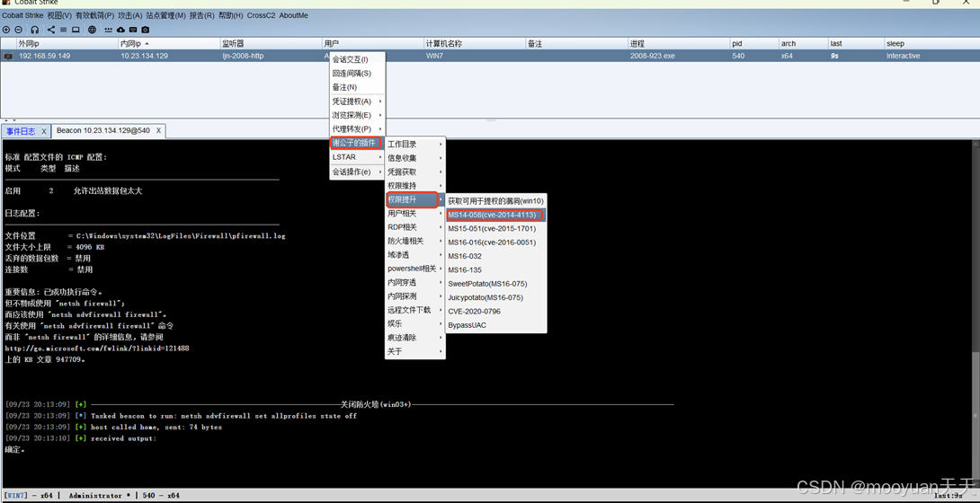Screen dimensions: 980x503
Task: Select MS14-058(cve-2014-4113) exploit entry
Action: coord(496,215)
